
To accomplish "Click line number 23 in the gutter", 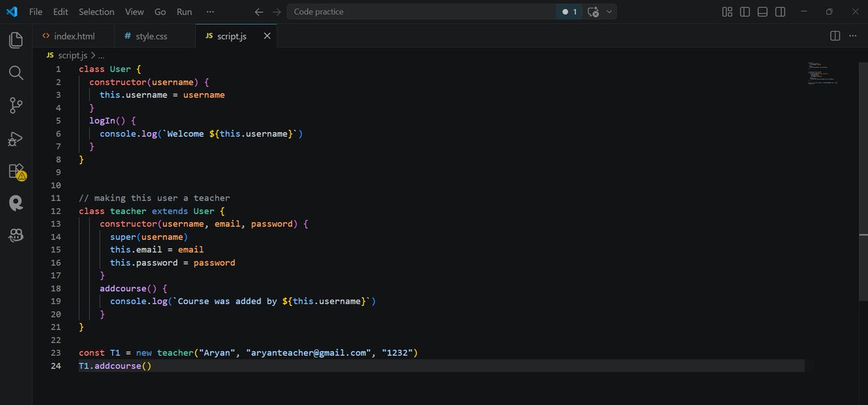I will coord(56,353).
